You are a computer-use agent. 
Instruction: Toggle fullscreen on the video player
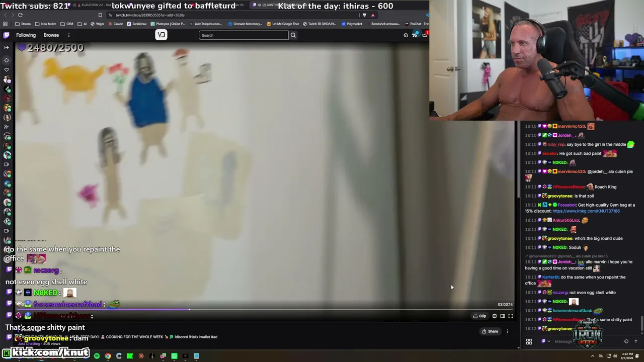pos(511,316)
